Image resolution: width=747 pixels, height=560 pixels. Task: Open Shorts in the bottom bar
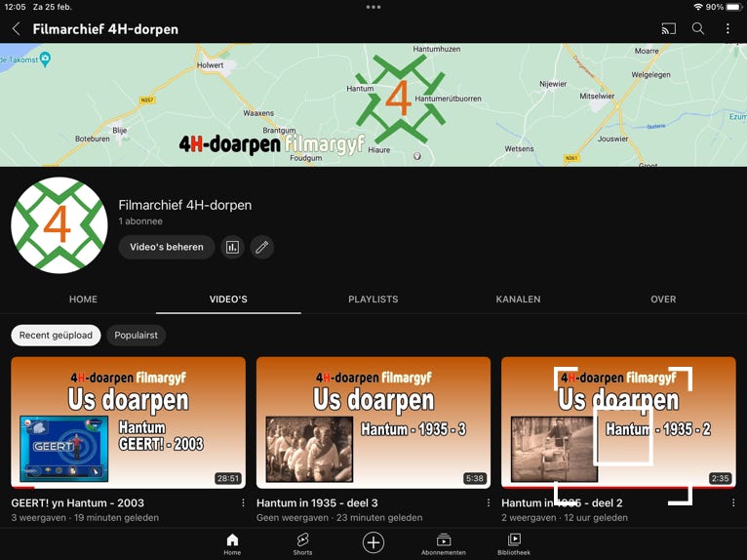(x=302, y=544)
